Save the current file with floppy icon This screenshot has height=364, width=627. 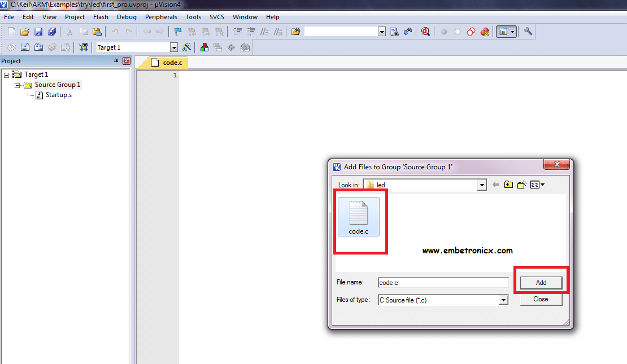(38, 32)
